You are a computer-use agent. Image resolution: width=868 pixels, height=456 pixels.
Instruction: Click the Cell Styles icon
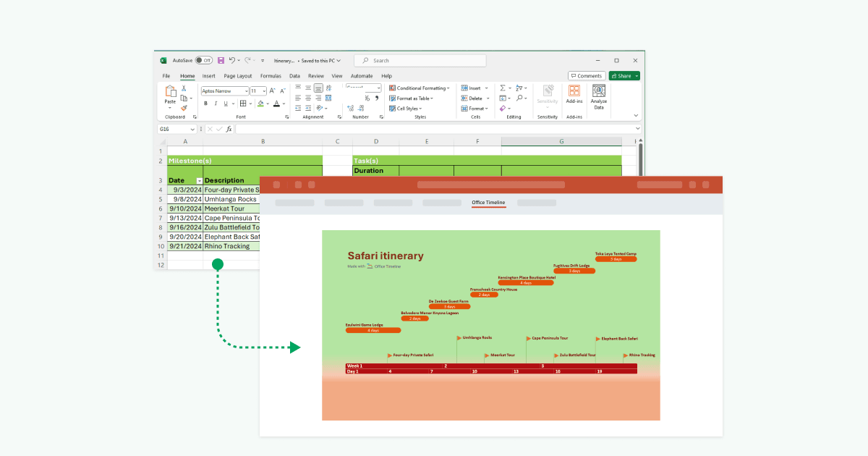point(393,108)
